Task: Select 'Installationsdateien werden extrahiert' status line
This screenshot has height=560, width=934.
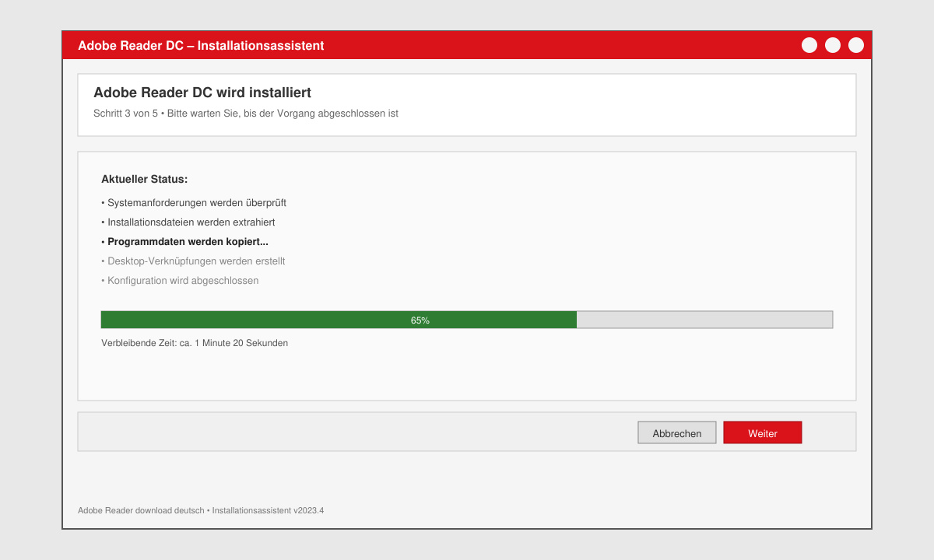Action: click(188, 222)
